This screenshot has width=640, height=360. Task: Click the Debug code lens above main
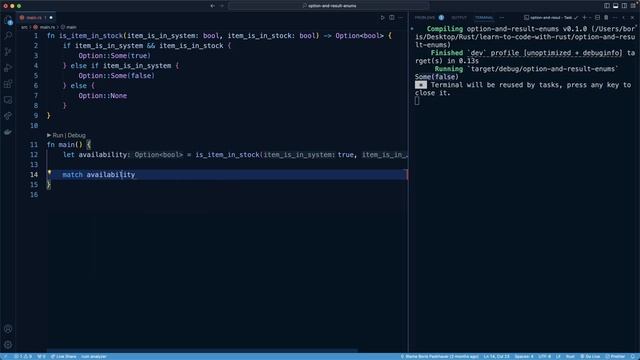77,135
